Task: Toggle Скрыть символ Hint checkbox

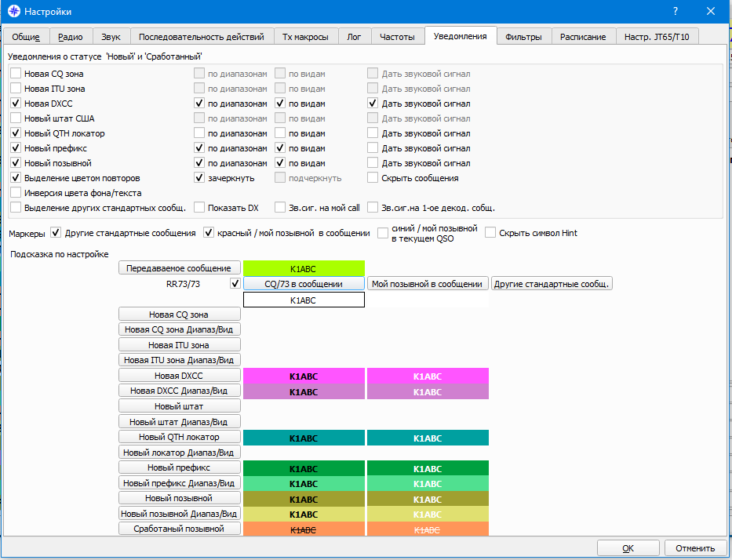Action: [490, 232]
